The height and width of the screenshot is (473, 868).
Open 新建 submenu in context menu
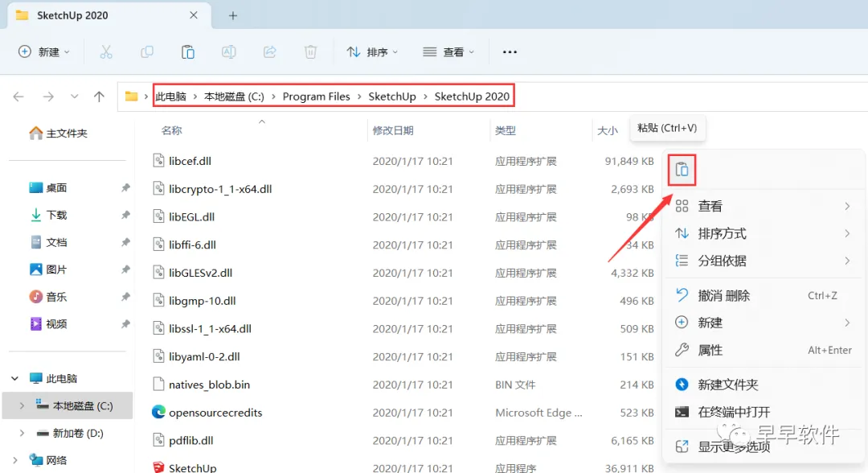coord(763,323)
